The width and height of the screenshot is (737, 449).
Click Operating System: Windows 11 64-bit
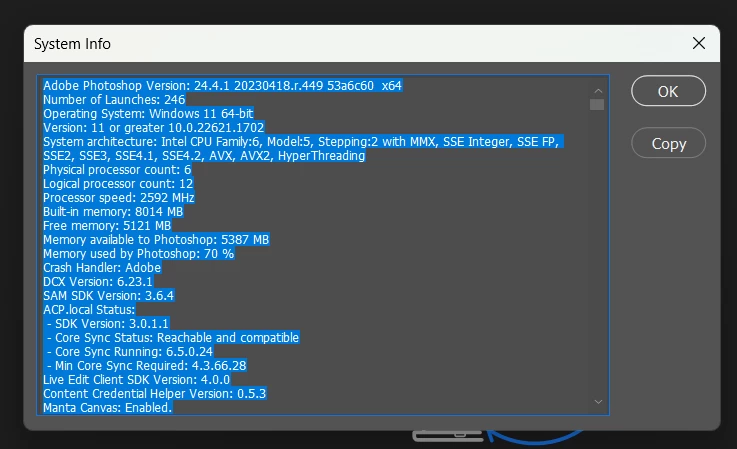(149, 114)
